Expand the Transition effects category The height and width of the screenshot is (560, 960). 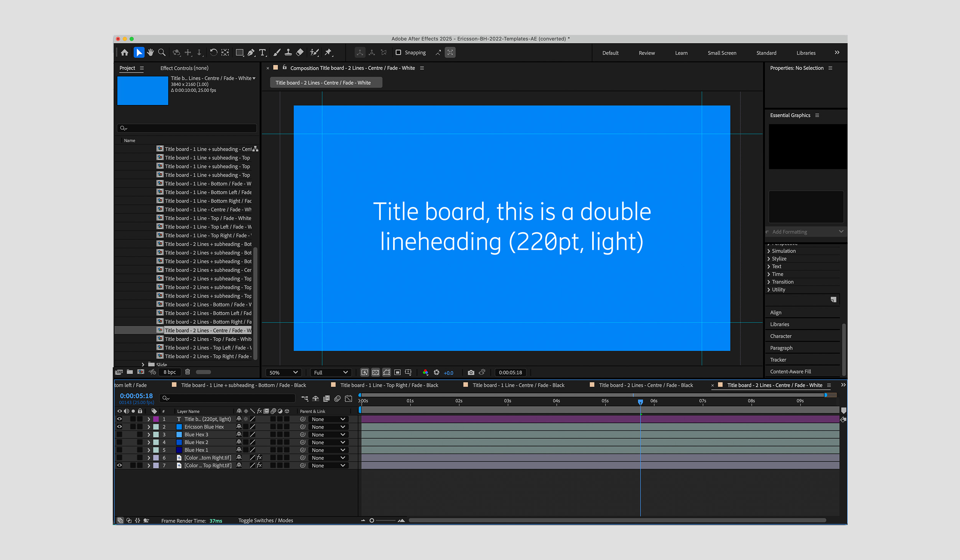769,282
